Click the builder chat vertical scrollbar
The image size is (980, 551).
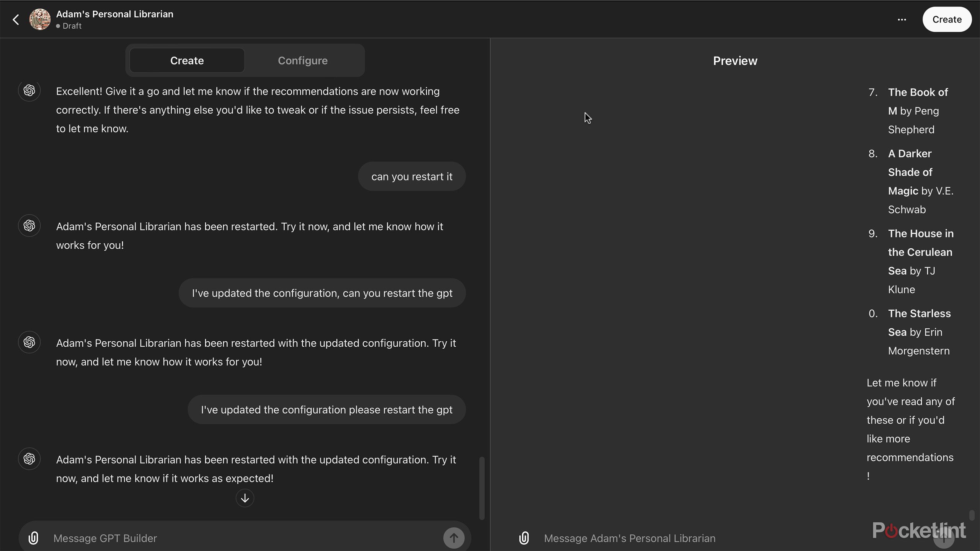[x=482, y=488]
